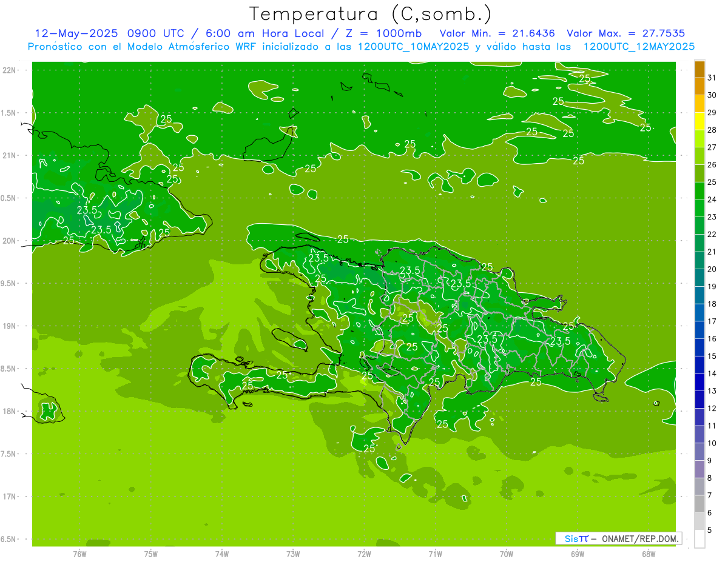
Task: Click the '29' color bar scale label
Action: point(712,113)
